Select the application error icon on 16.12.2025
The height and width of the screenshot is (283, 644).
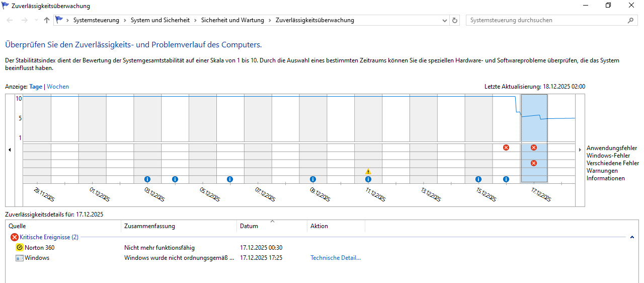506,148
